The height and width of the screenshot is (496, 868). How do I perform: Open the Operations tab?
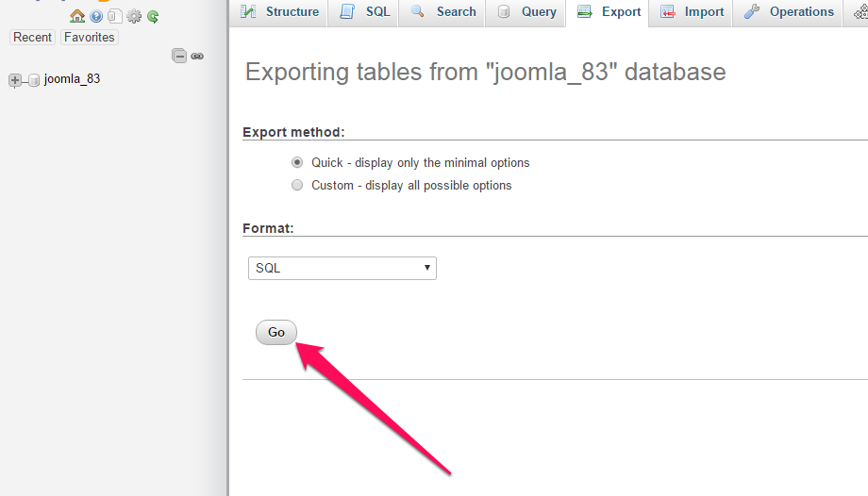click(790, 12)
